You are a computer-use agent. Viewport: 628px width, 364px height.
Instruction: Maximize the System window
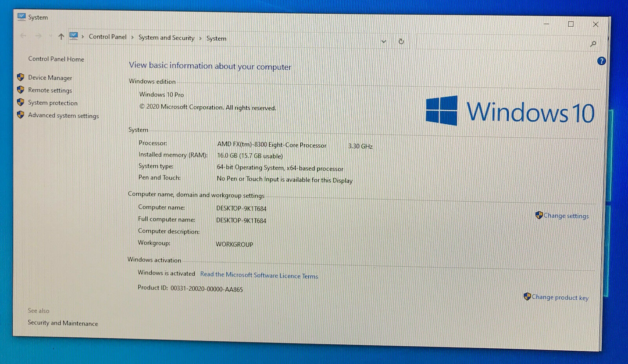571,24
